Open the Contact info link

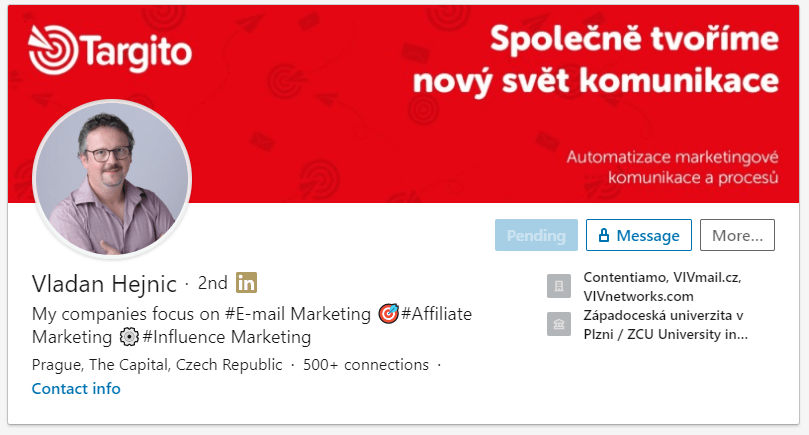(x=76, y=389)
